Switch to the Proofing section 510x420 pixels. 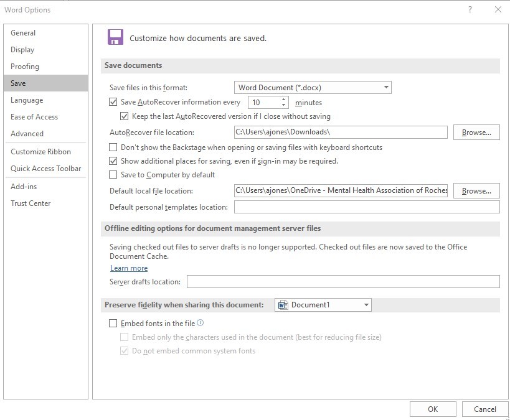click(25, 67)
